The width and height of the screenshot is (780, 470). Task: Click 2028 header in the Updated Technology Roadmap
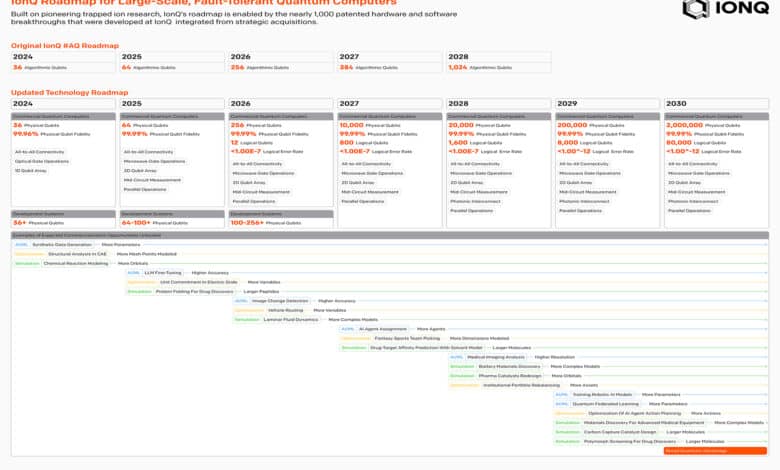tap(498, 103)
